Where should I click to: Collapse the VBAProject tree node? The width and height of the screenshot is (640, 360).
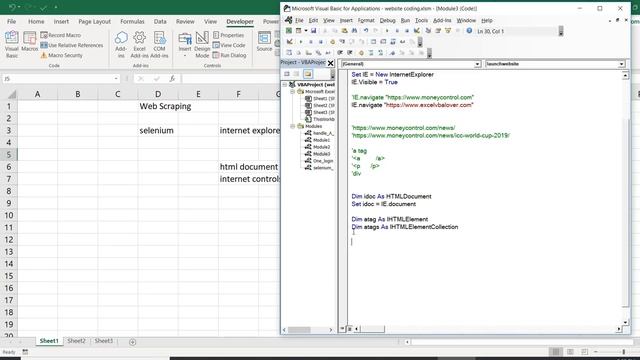(x=285, y=84)
